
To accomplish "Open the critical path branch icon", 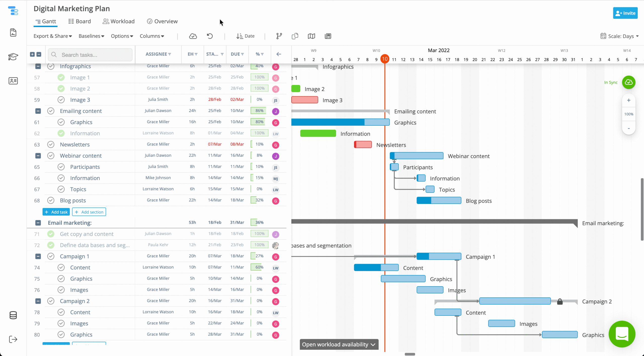I will (279, 36).
